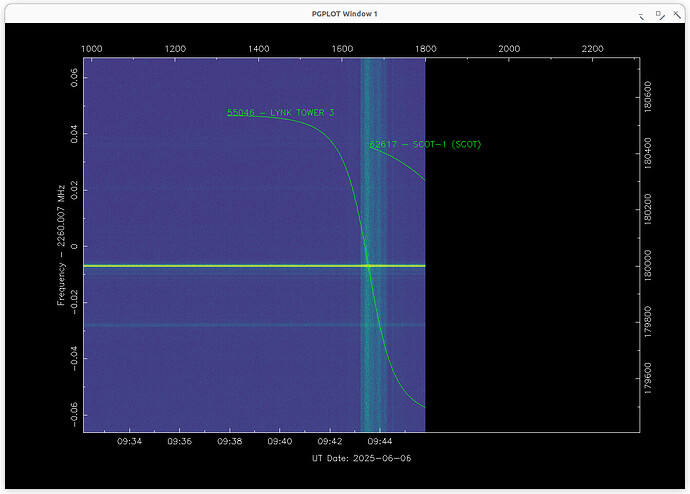Viewport: 690px width, 494px height.
Task: Click the right axis value 180600
Action: 647,97
